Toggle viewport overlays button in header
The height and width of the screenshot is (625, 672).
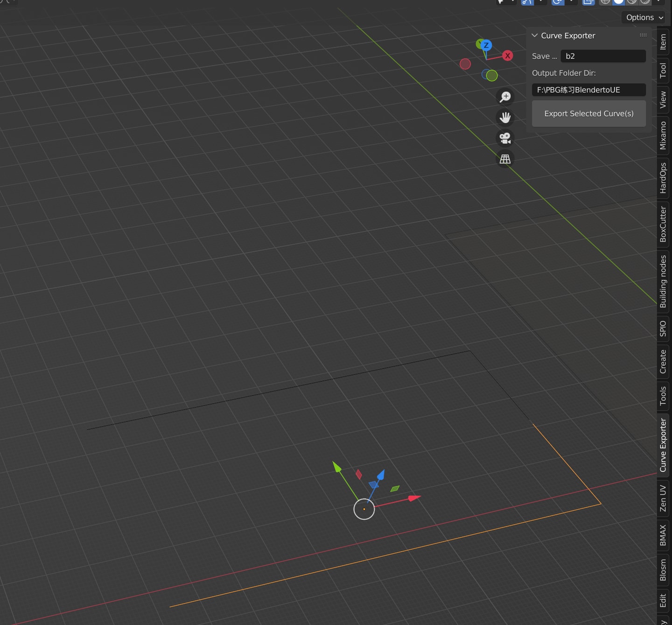[558, 2]
